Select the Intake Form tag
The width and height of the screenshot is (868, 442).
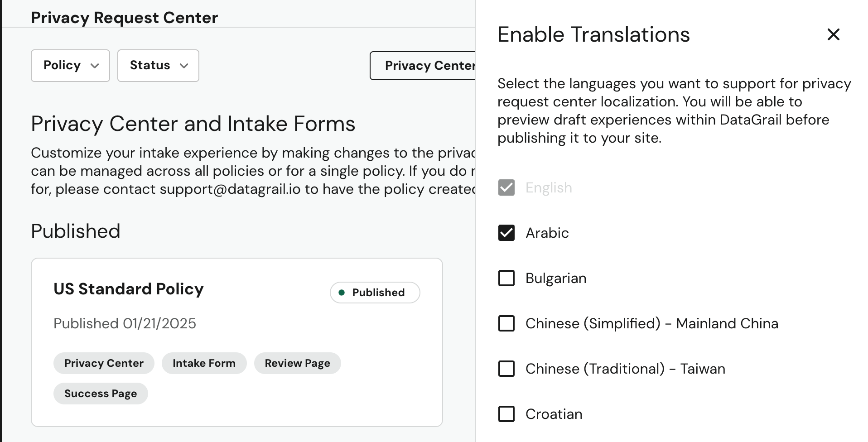click(x=204, y=363)
